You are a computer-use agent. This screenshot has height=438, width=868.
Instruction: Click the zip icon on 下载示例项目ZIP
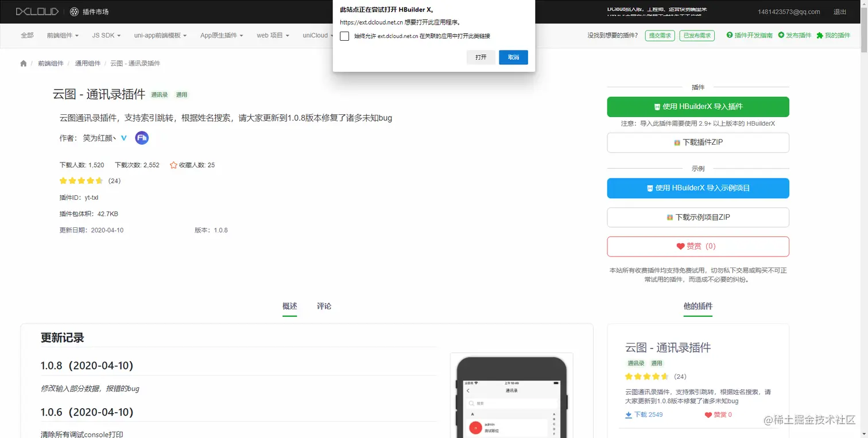(670, 218)
